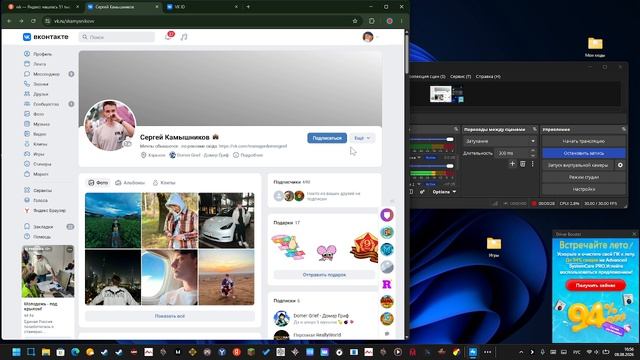Open Лента news feed in sidebar

tap(35, 64)
